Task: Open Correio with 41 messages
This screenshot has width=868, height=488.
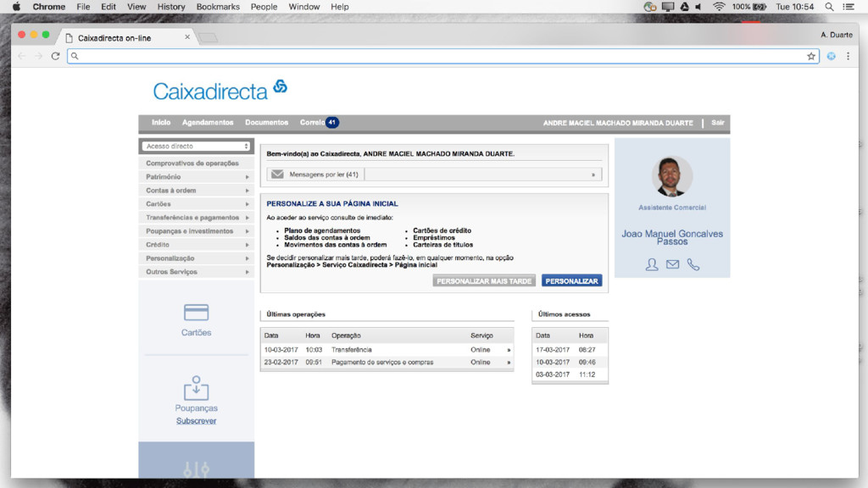Action: 320,122
